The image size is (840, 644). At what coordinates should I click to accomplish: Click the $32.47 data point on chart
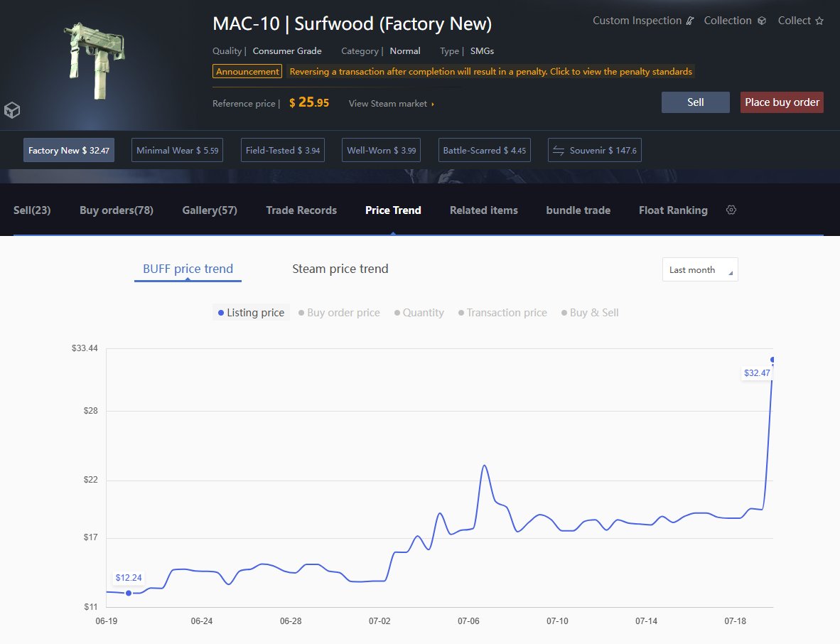point(772,360)
